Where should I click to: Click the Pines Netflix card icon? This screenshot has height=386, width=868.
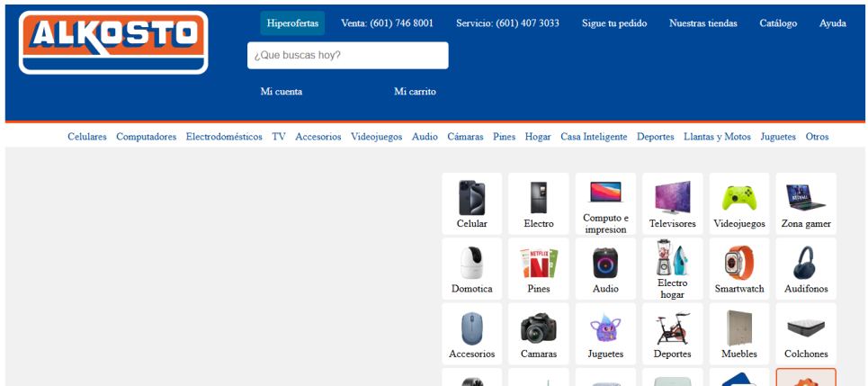pyautogui.click(x=539, y=263)
